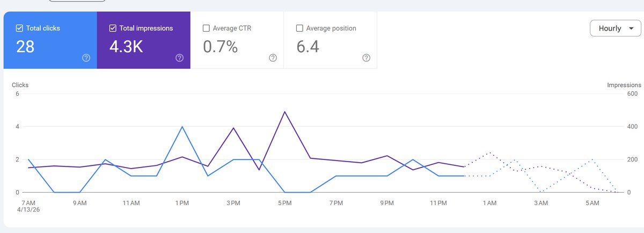Viewport: 644px width, 233px height.
Task: Click the 11 PM axis label
Action: pos(438,203)
